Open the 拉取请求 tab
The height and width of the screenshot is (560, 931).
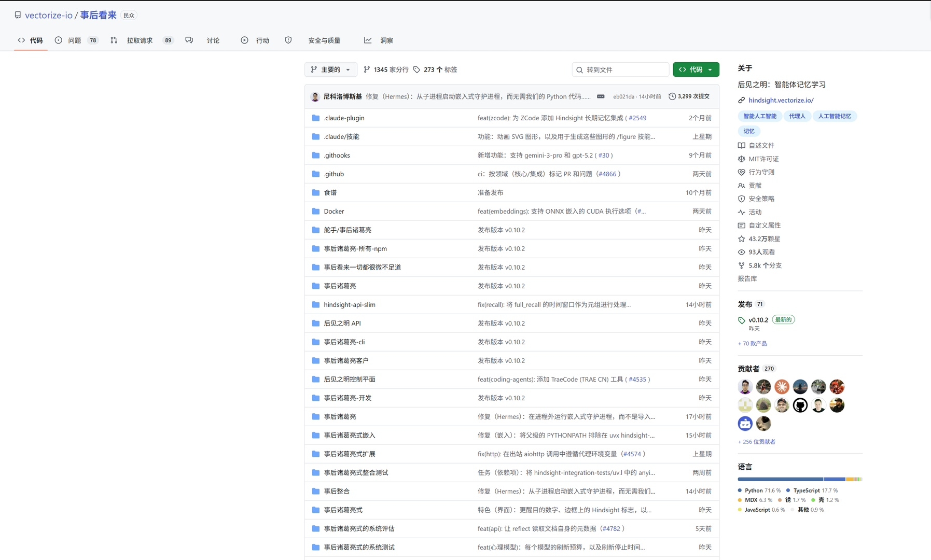141,40
